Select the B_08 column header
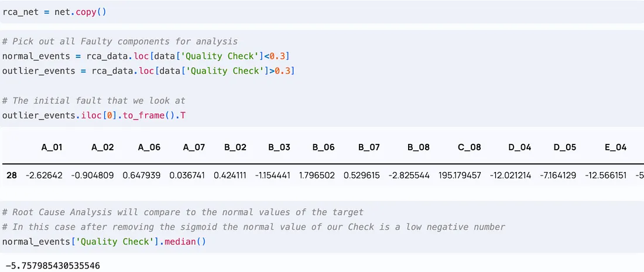The image size is (644, 272). pos(419,147)
